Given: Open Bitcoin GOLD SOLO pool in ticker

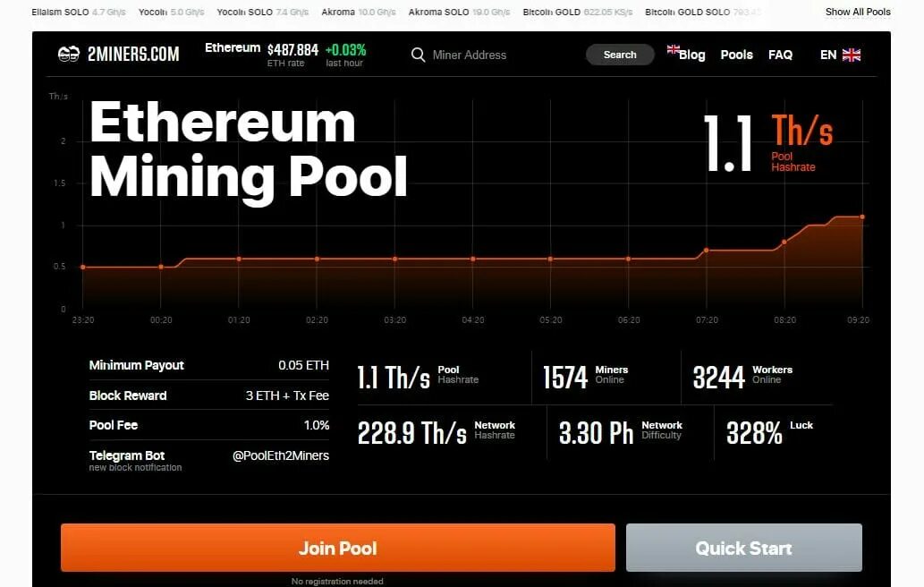Looking at the screenshot, I should tap(702, 12).
